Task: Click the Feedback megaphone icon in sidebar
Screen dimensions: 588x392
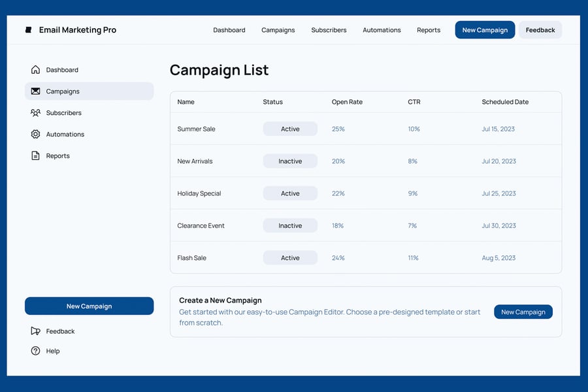Action: pyautogui.click(x=35, y=331)
